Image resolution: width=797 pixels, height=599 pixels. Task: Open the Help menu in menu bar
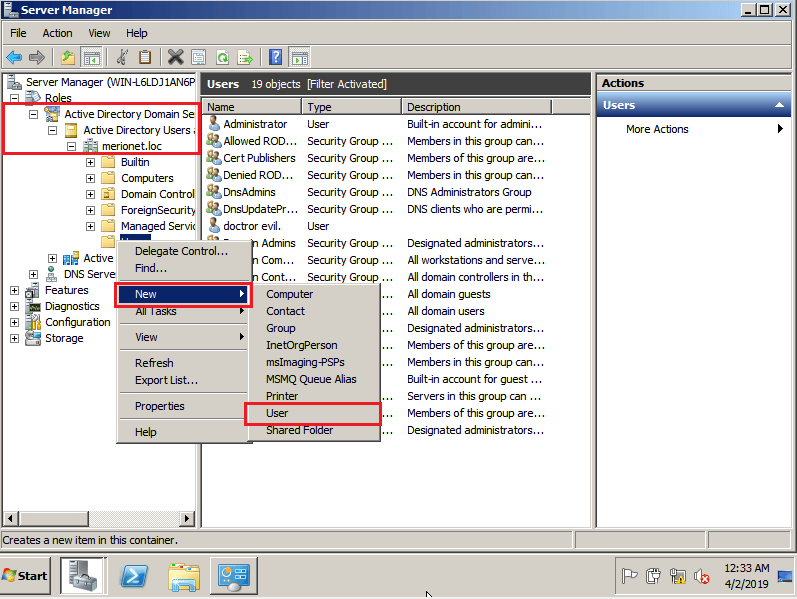[137, 33]
